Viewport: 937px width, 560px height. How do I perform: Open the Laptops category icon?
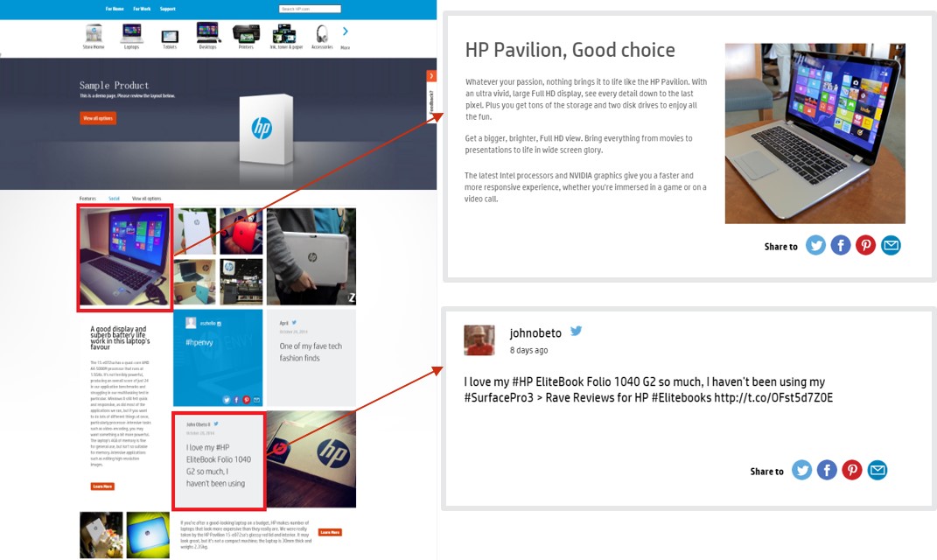tap(131, 34)
